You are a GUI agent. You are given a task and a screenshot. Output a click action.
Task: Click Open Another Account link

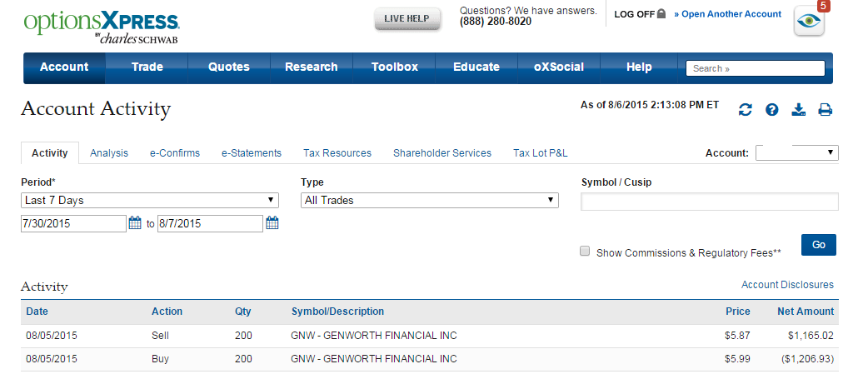coord(731,14)
